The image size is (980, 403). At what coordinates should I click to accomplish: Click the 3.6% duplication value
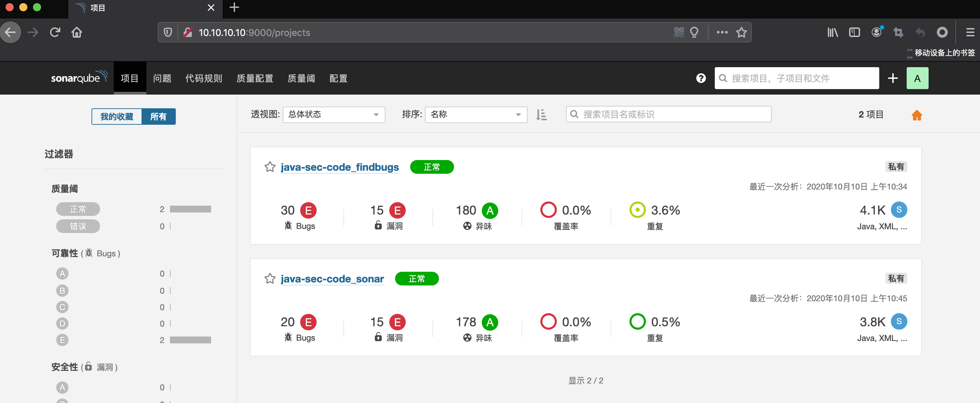point(665,210)
